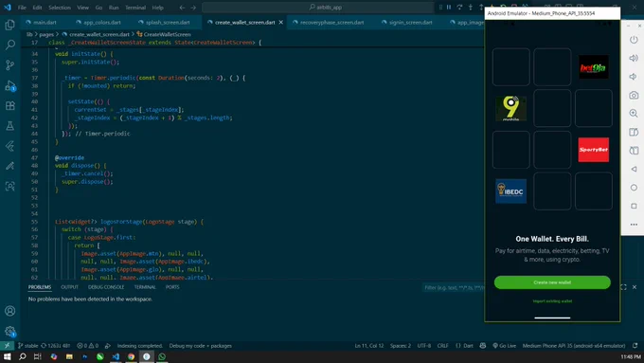644x363 pixels.
Task: Pause the debug session
Action: (x=449, y=7)
